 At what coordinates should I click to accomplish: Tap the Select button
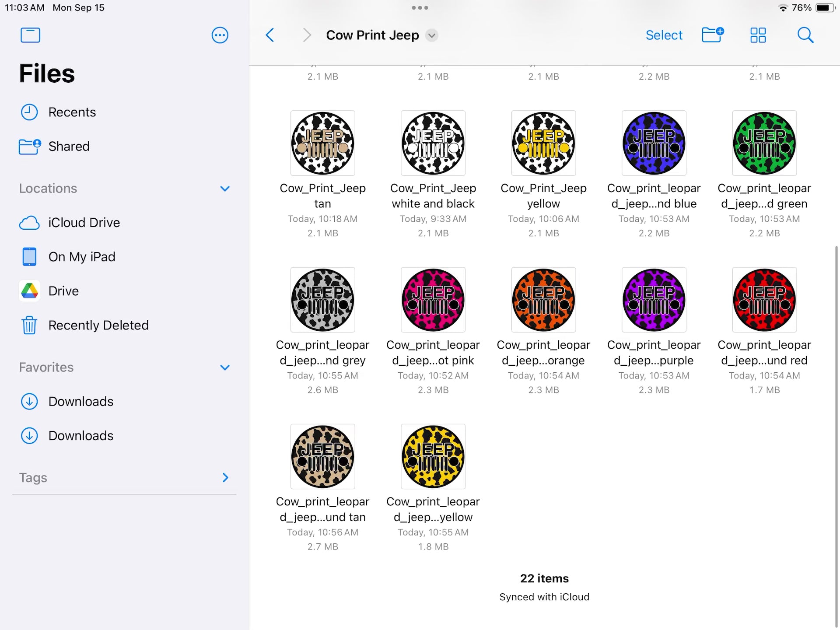tap(664, 35)
